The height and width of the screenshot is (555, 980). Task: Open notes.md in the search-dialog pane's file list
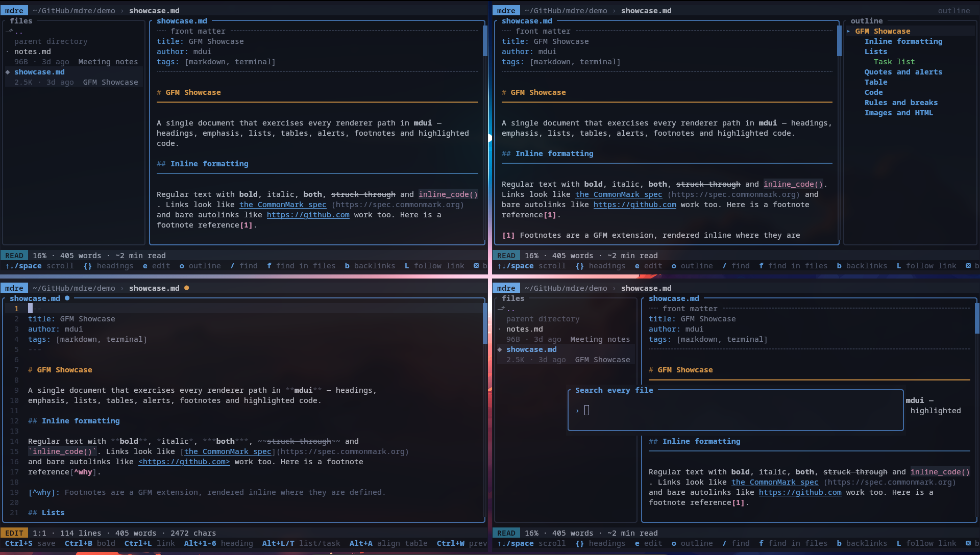click(x=524, y=329)
